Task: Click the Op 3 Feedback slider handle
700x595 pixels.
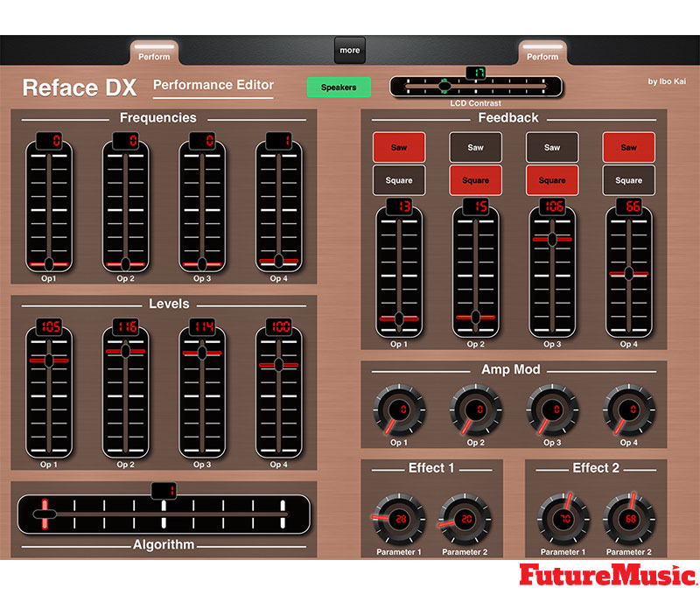Action: click(x=552, y=239)
